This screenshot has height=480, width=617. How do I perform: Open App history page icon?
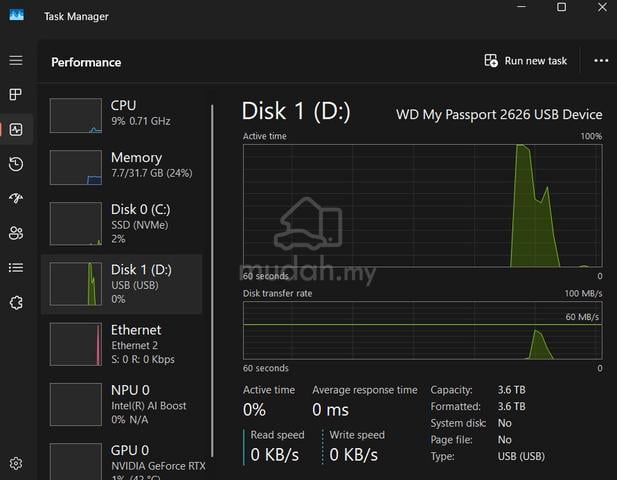[16, 164]
